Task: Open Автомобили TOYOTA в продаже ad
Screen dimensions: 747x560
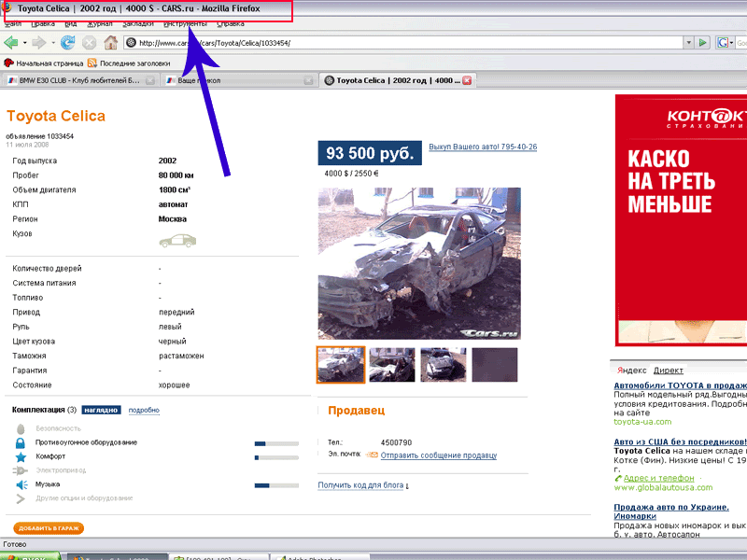Action: (681, 385)
